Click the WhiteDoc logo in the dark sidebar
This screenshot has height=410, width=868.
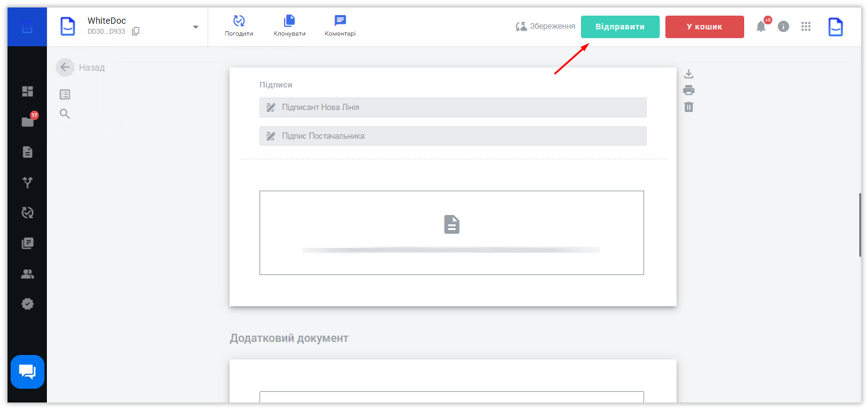27,27
